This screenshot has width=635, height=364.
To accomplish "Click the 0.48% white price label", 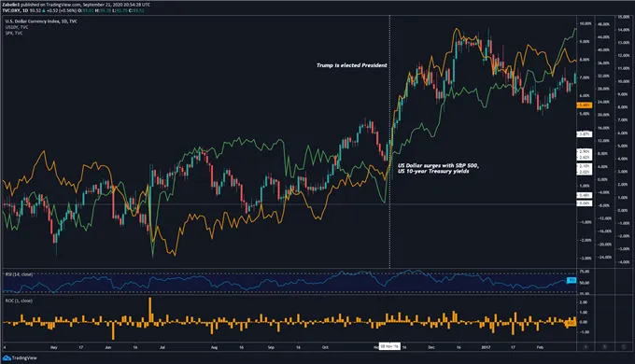I will tap(584, 196).
